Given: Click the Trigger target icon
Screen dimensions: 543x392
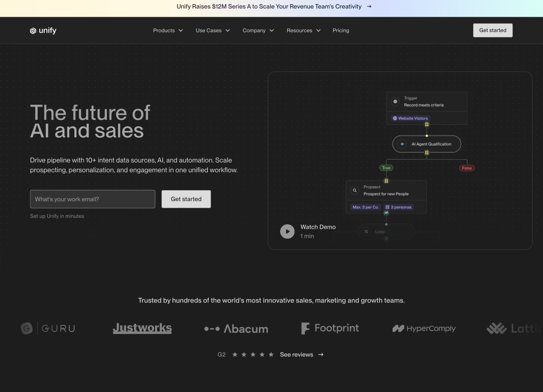Looking at the screenshot, I should 395,102.
